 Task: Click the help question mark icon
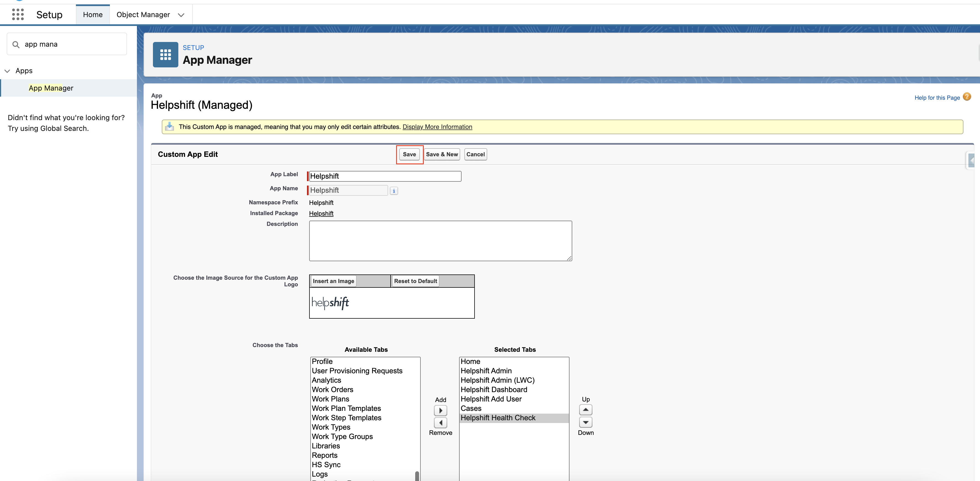click(x=967, y=97)
